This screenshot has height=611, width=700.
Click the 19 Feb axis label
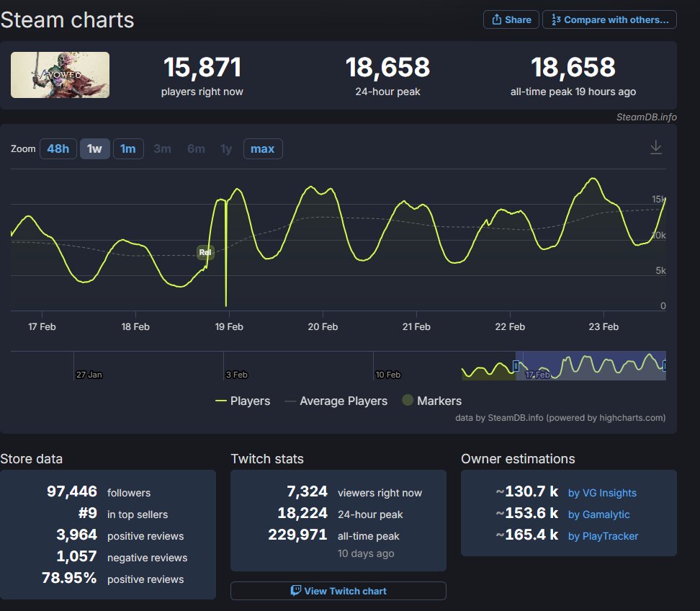tap(229, 326)
